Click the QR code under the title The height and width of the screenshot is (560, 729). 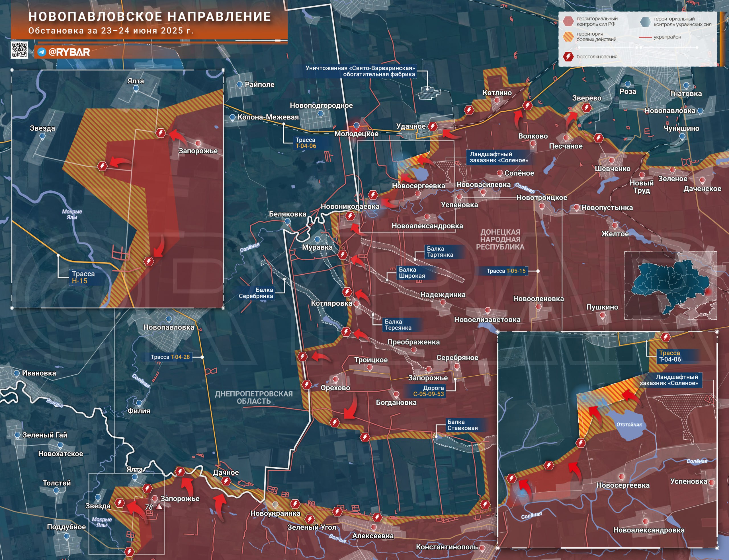point(19,50)
